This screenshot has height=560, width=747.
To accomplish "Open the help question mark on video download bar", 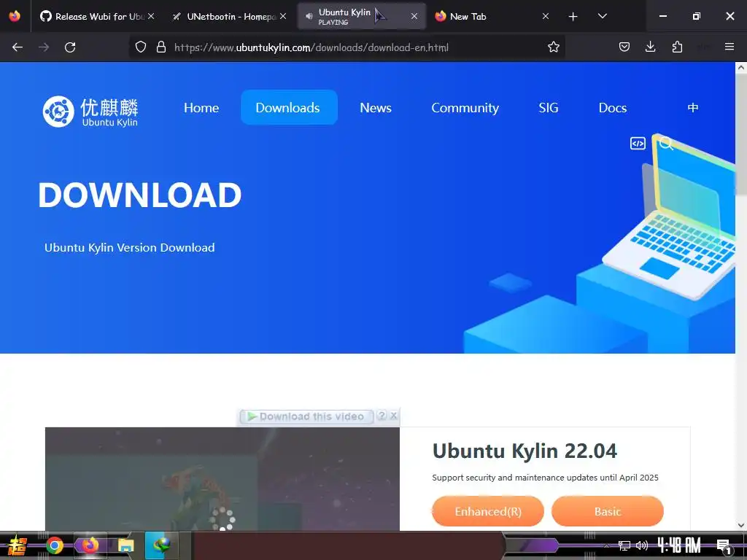I will pos(382,416).
